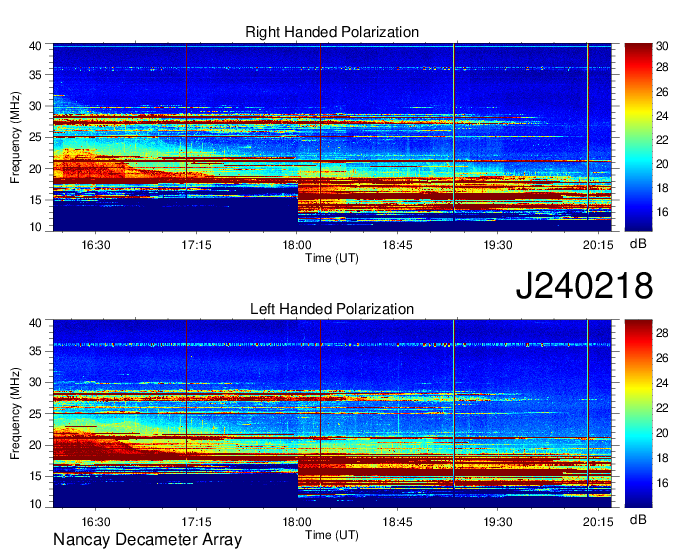Screen dimensions: 680x552
Task: Click 40 MHz frequency tick on right-handed plot
Action: click(35, 46)
